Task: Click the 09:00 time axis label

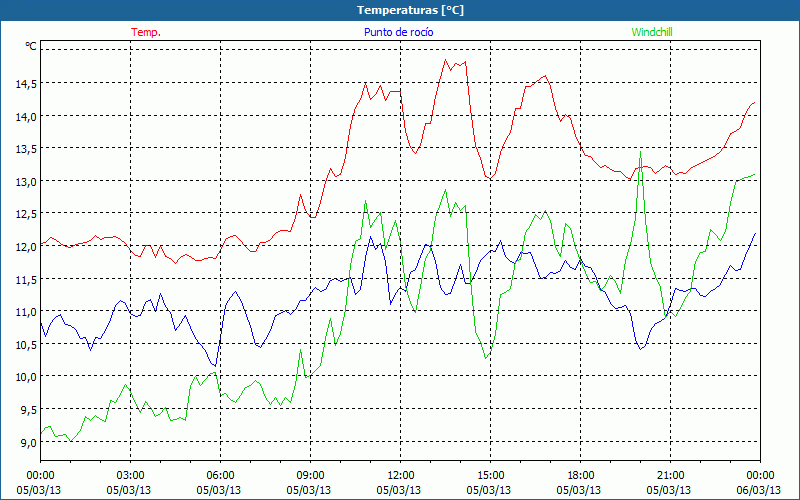Action: pos(310,476)
